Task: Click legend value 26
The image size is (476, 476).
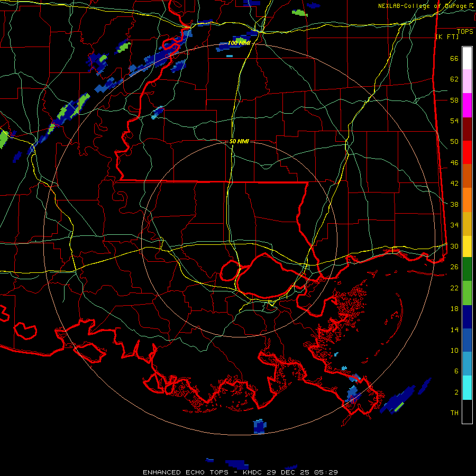Action: (x=454, y=267)
